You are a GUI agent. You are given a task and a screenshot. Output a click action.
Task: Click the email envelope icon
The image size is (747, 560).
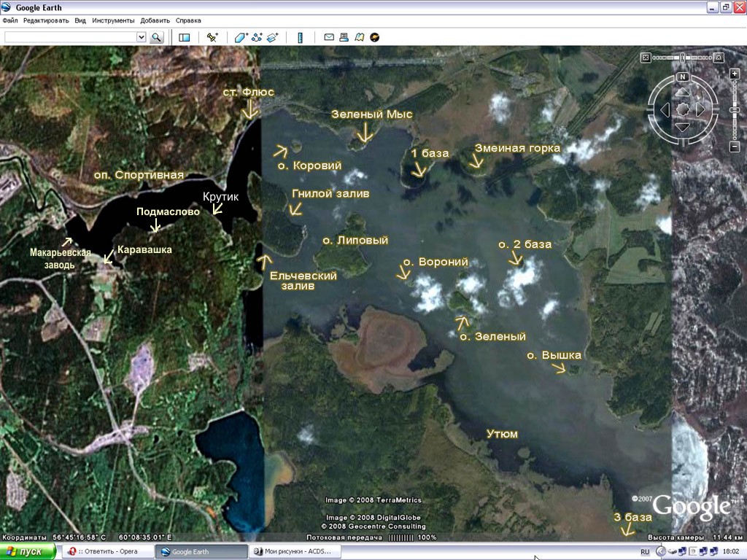(x=329, y=36)
